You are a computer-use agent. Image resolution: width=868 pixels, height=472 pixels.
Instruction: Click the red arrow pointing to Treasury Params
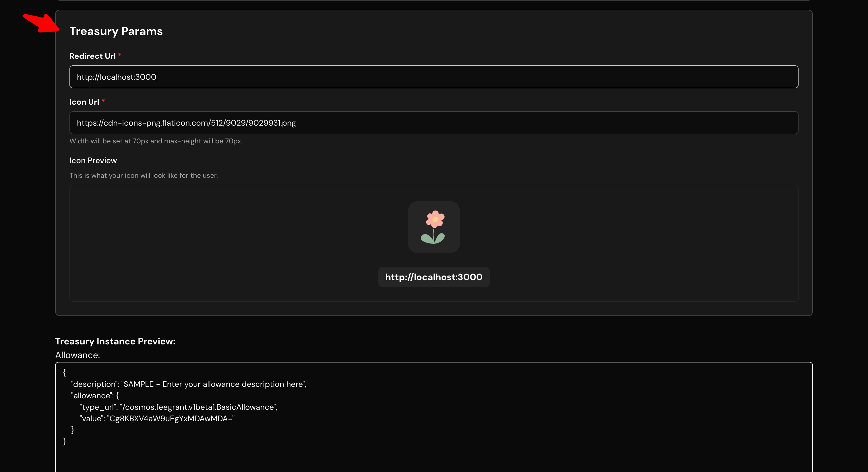[41, 23]
